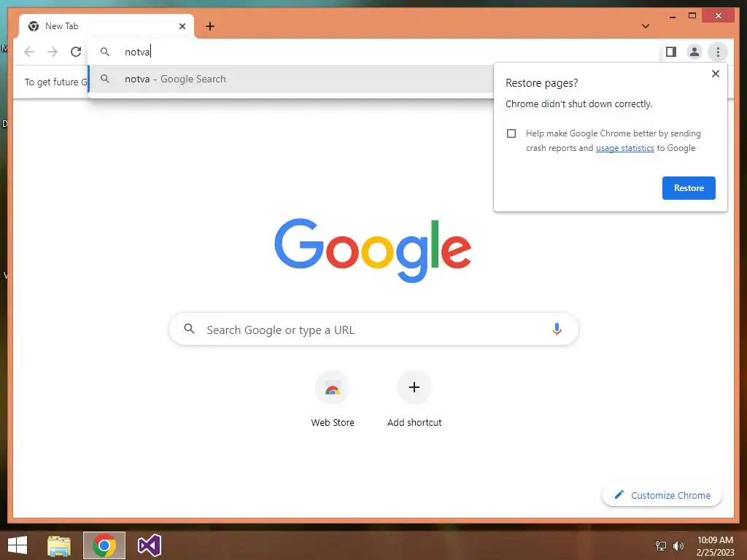747x560 pixels.
Task: Open the volume speaker tray icon
Action: 678,545
